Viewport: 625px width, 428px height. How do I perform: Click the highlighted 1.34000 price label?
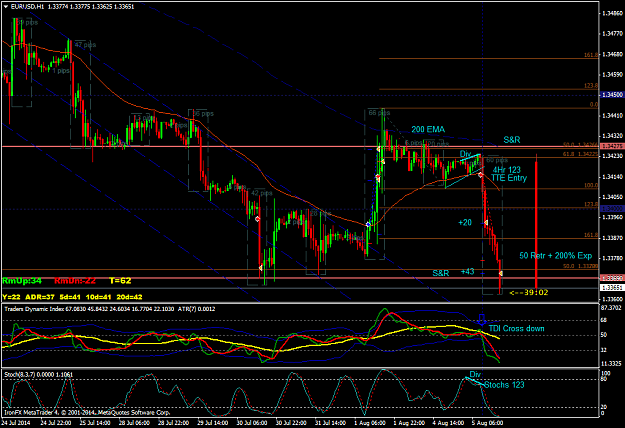pyautogui.click(x=612, y=209)
